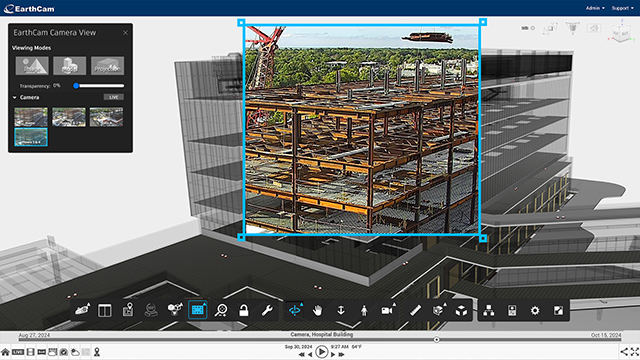Click the weather cloud icon

(x=75, y=352)
